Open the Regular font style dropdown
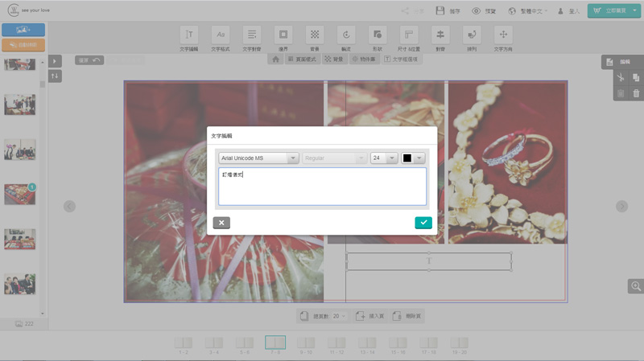This screenshot has height=361, width=644. 334,158
